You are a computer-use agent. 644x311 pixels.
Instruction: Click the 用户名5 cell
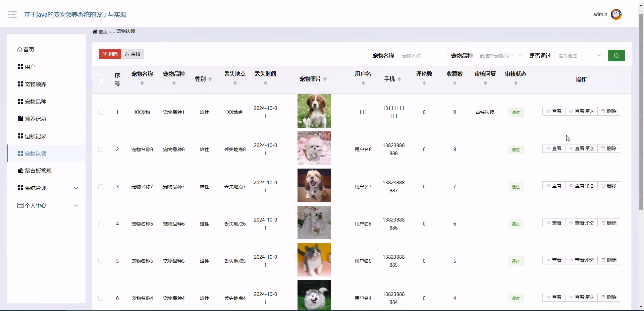click(363, 261)
